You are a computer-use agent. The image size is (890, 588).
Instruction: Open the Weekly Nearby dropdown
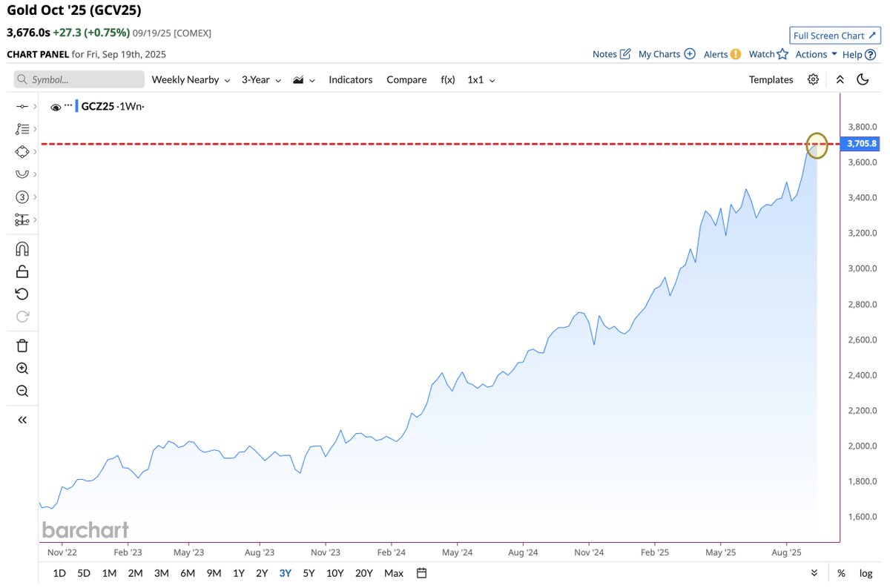click(x=191, y=79)
